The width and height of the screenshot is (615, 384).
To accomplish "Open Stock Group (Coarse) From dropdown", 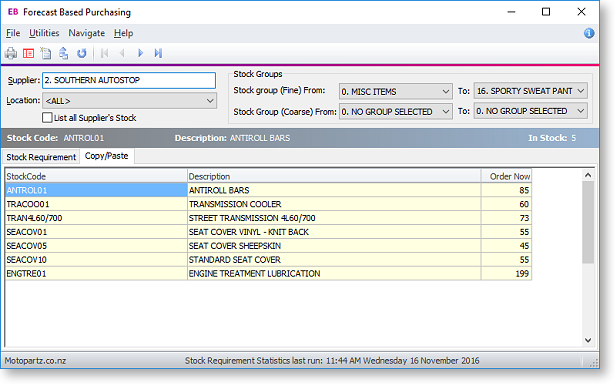I will 395,111.
